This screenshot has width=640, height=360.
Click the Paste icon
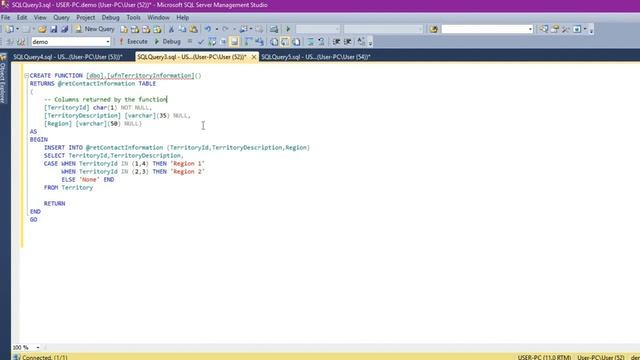pos(193,29)
